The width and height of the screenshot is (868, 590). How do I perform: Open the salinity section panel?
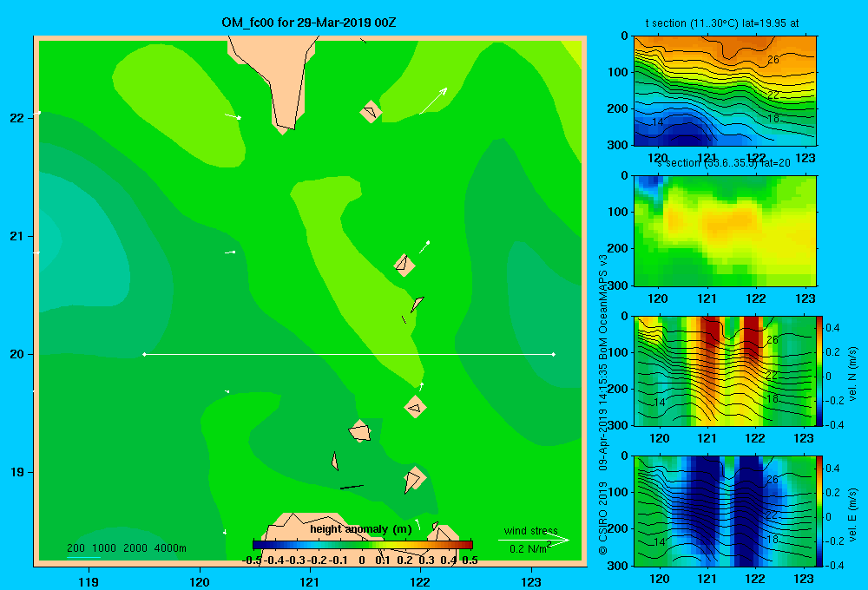point(725,231)
